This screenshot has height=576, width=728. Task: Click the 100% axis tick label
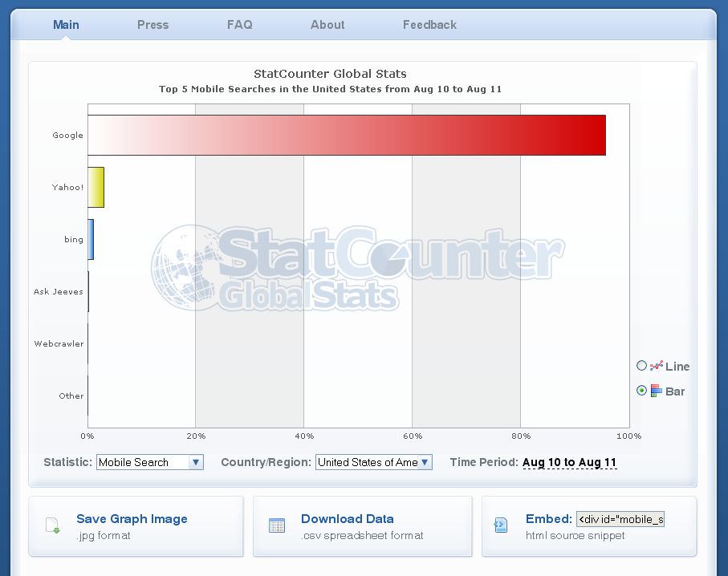(x=628, y=436)
